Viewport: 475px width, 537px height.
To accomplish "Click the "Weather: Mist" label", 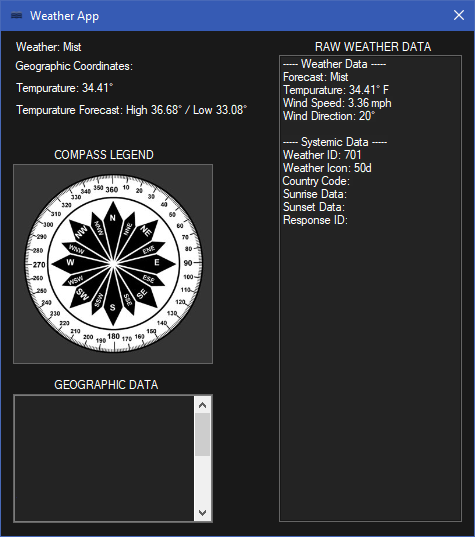I will [x=49, y=47].
